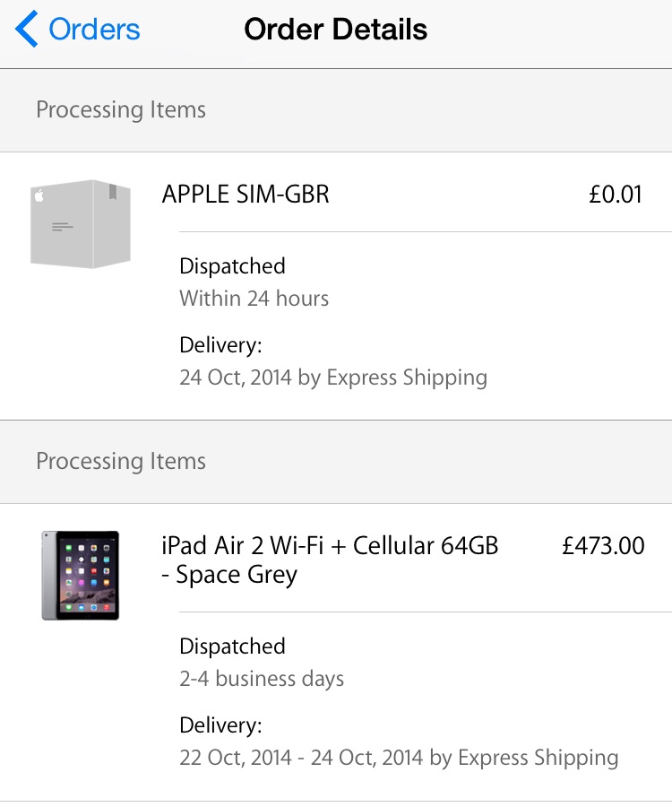Click the Dispatched label under APPLE SIM-GBR
The image size is (672, 807).
pos(232,266)
